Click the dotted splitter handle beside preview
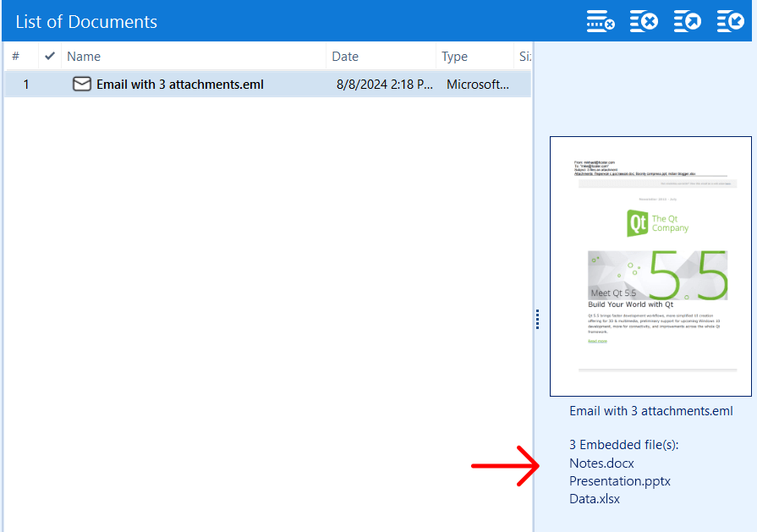Viewport: 757px width, 532px height. [537, 319]
